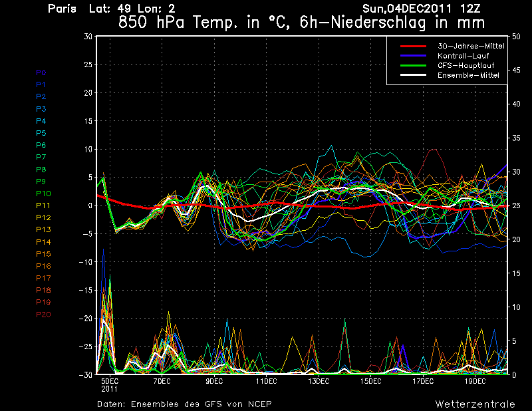Click ensemble member label P0
Screen dimensions: 532x411
point(41,72)
